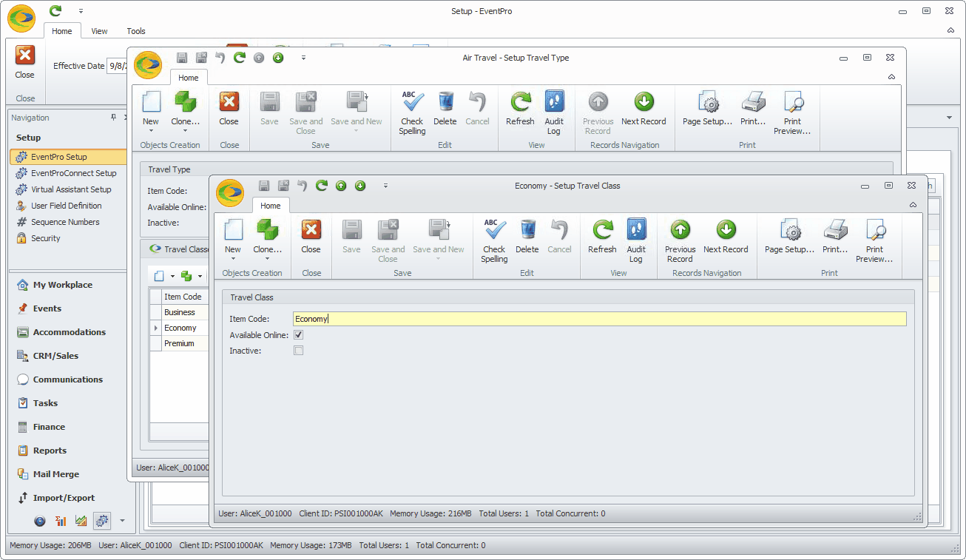Open New dropdown arrow in Air Travel ribbon
This screenshot has height=560, width=966.
(x=151, y=130)
